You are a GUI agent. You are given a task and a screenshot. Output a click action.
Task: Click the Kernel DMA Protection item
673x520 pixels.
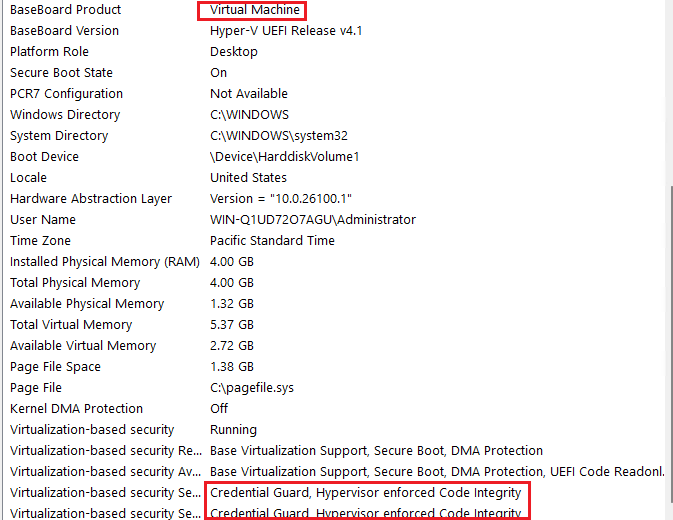(x=76, y=409)
